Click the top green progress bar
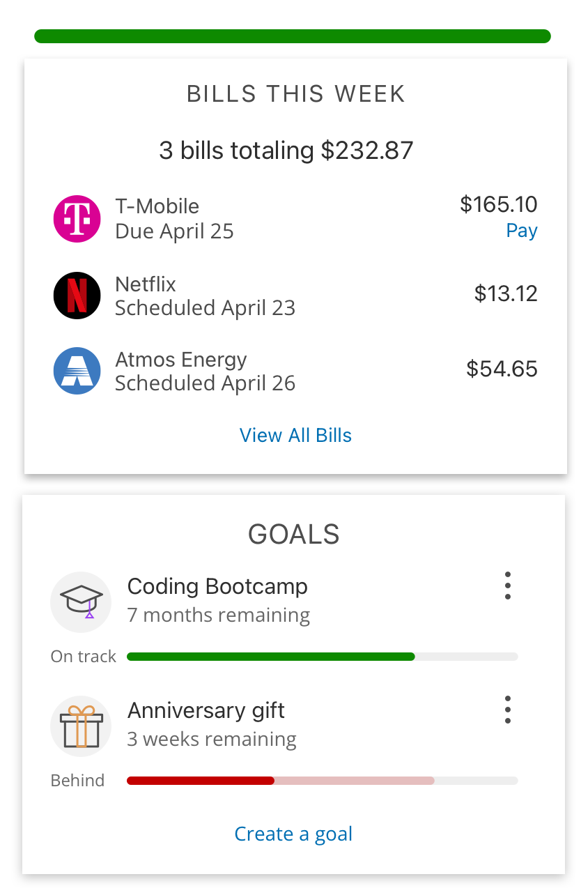588x895 pixels. click(x=293, y=36)
